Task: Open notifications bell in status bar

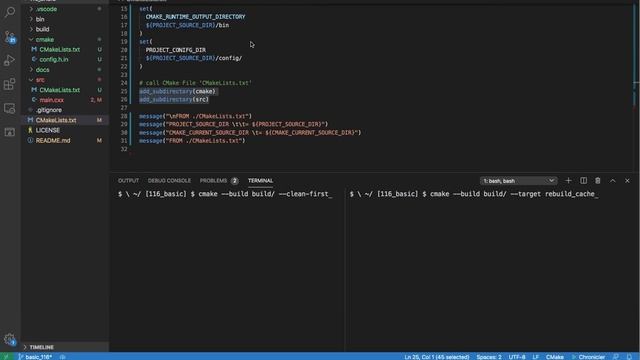Action: click(x=629, y=356)
